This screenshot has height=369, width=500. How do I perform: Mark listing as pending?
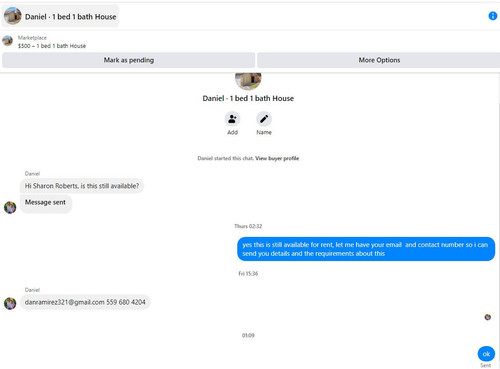[129, 60]
